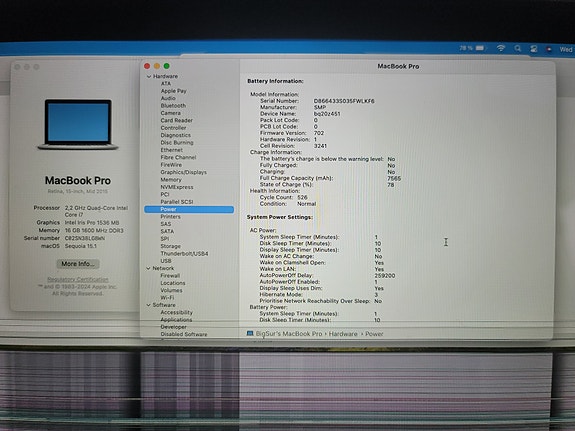Open Spotlight search magnifier icon

tap(517, 48)
